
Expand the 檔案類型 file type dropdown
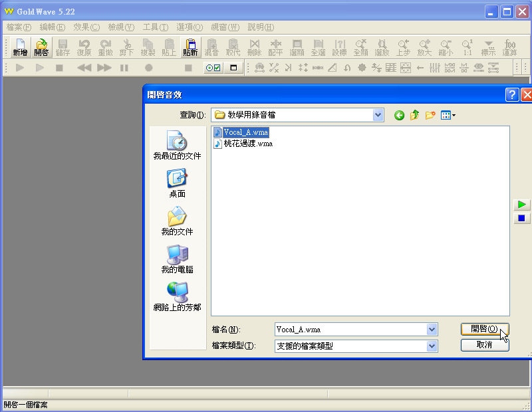pos(432,346)
